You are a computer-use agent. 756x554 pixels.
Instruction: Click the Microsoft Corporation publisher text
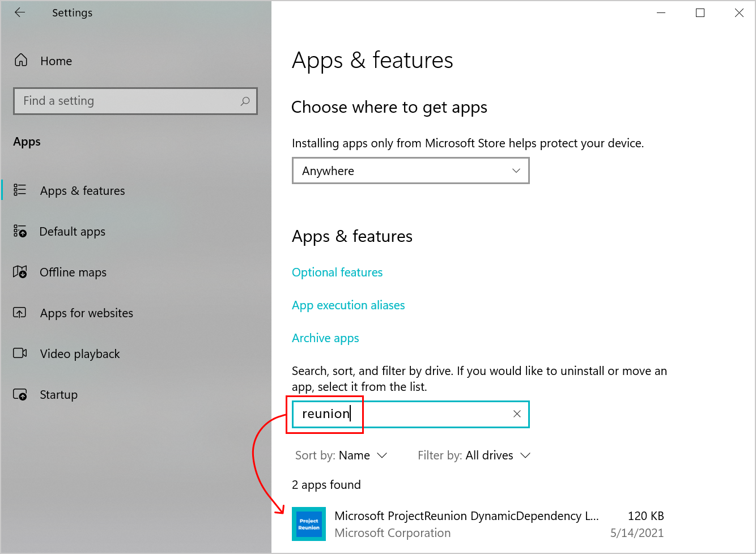coord(393,533)
